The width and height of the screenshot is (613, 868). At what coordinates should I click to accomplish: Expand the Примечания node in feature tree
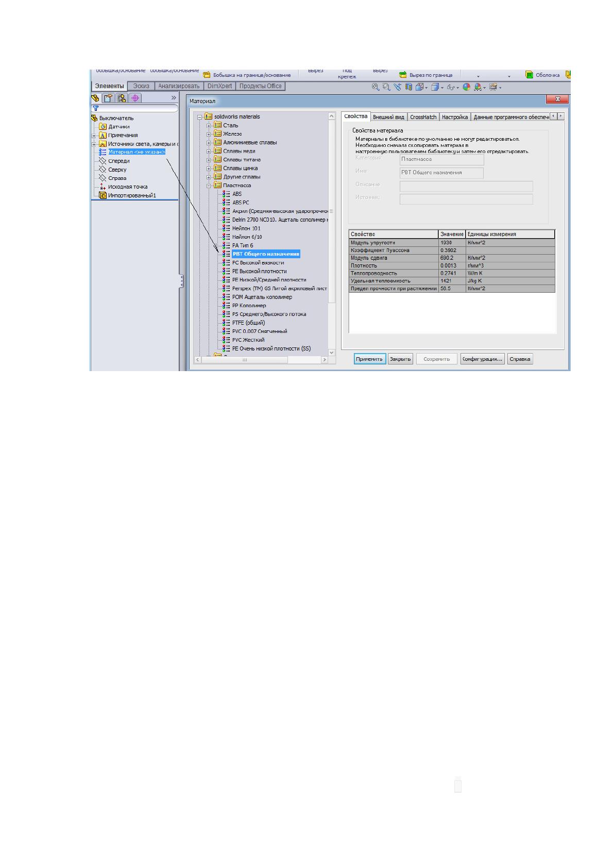[94, 136]
